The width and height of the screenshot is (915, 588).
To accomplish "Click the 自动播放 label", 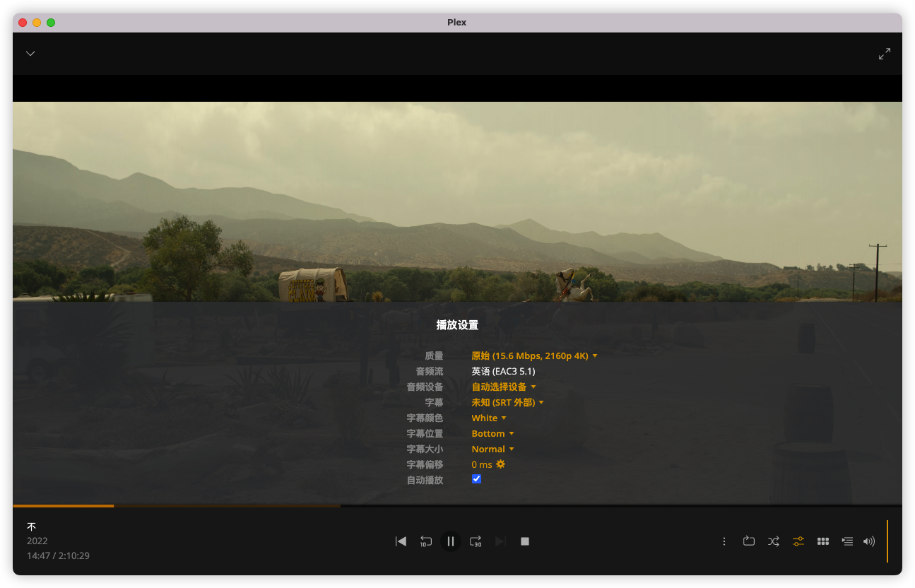I will point(425,481).
